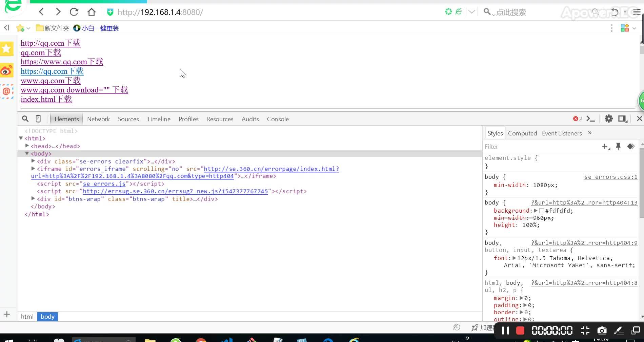644x342 pixels.
Task: Open the recorder annotation pen tool
Action: [x=619, y=330]
